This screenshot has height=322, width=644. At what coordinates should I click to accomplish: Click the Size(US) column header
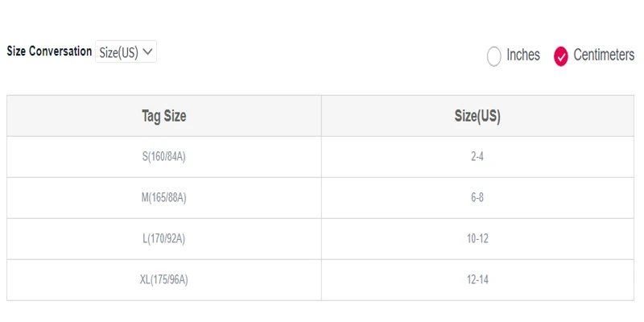[477, 116]
